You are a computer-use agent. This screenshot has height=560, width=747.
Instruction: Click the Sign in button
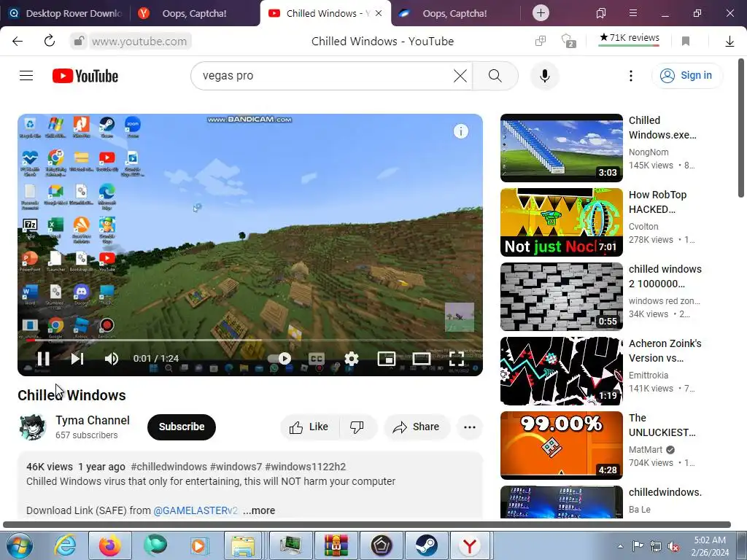(x=686, y=75)
